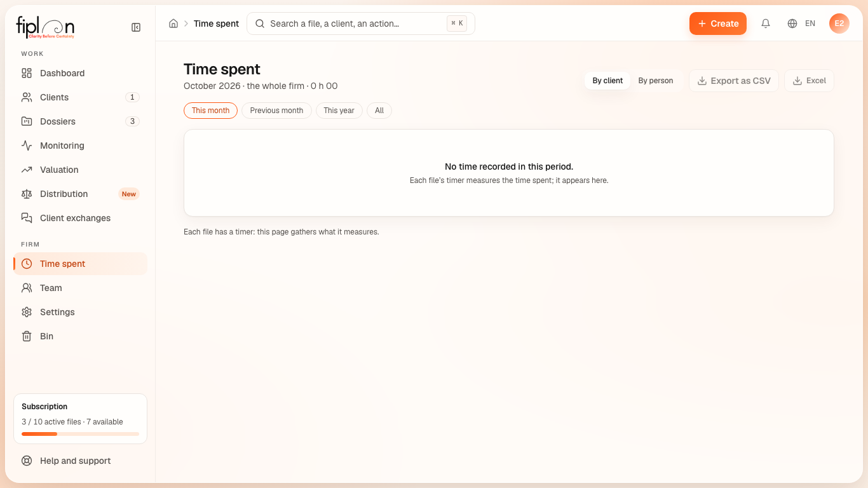Click the Valuation trend icon
The image size is (868, 488).
tap(27, 170)
